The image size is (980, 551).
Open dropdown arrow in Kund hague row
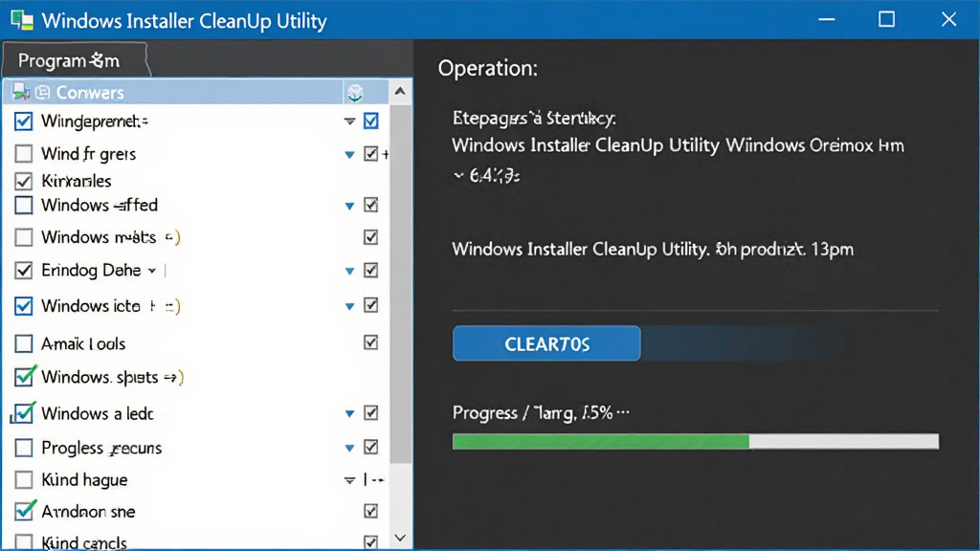(x=349, y=480)
